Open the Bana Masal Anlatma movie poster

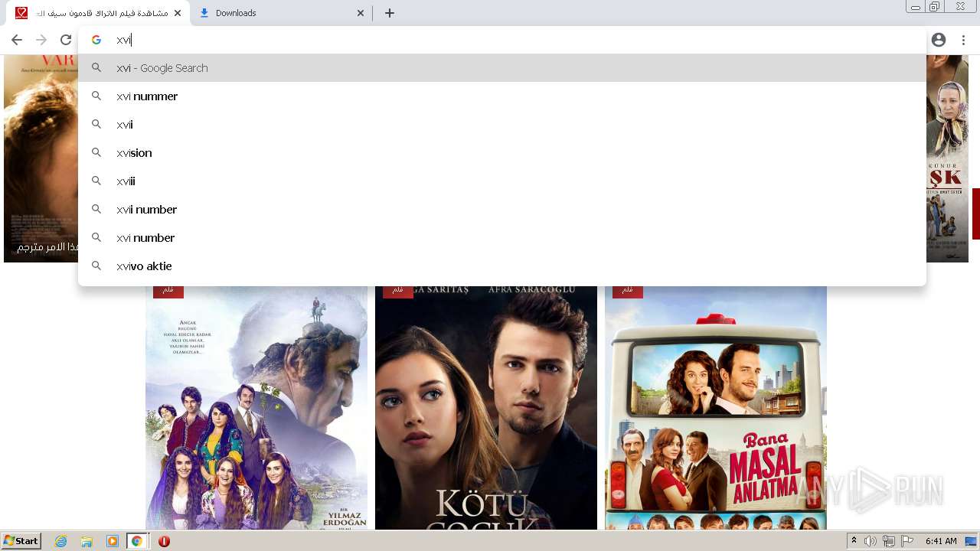[x=716, y=407]
